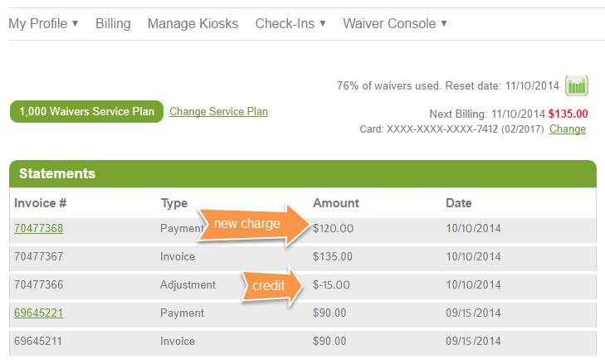Click the 1,000 Waivers Service Plan badge
The width and height of the screenshot is (605, 364).
click(x=86, y=112)
